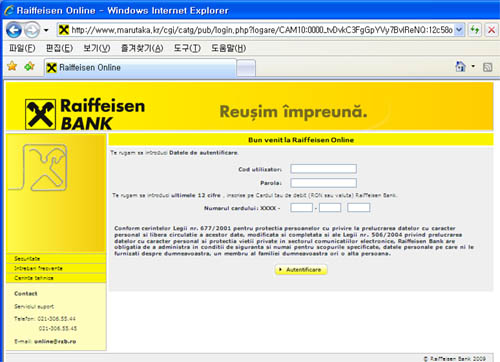Image resolution: width=500 pixels, height=362 pixels.
Task: Open the Favorites Center star icon
Action: [12, 66]
